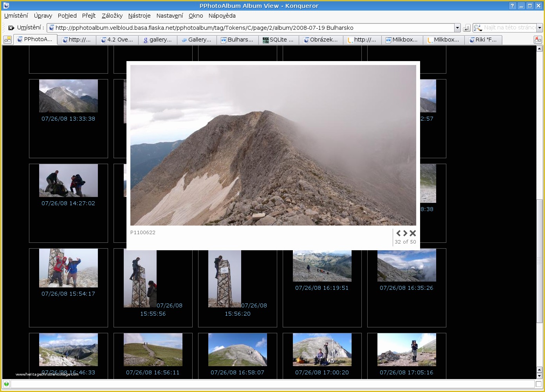Open thumbnail dated 07/26/08 16:58:07

click(x=238, y=350)
